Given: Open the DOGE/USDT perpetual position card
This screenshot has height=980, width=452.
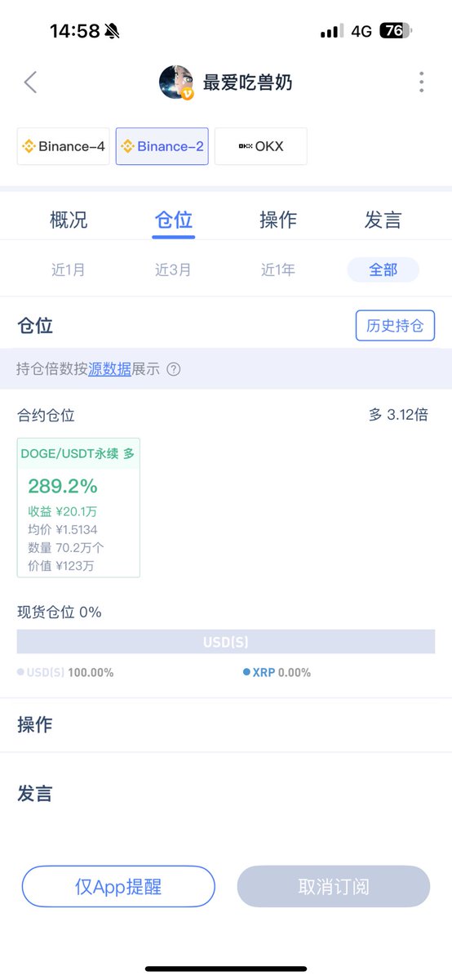Looking at the screenshot, I should (78, 508).
